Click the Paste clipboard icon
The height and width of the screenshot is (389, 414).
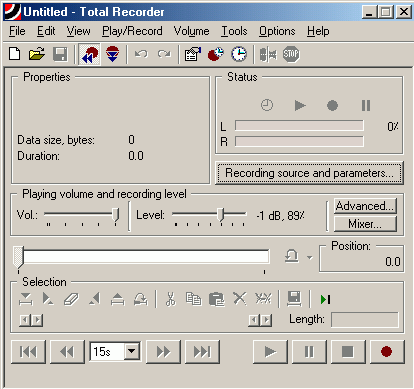217,299
